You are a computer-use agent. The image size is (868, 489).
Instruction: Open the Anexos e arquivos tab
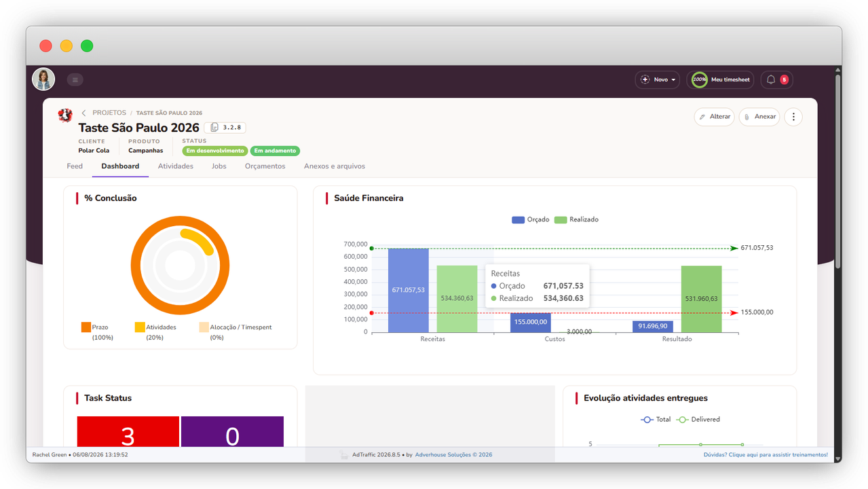point(335,166)
